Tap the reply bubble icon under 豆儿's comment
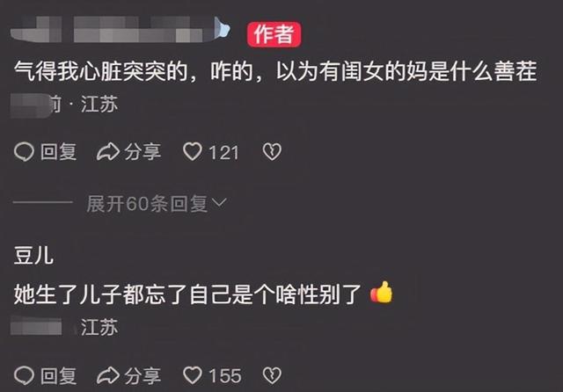The width and height of the screenshot is (563, 392). coord(24,375)
